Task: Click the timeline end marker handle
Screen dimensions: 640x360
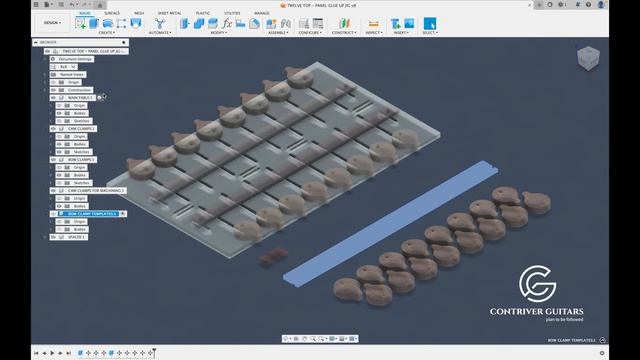Action: tap(154, 353)
